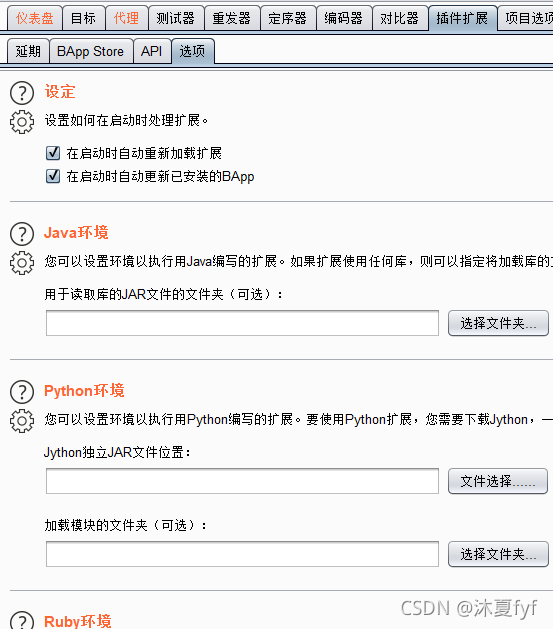Switch to the 代理 tab

pos(126,18)
